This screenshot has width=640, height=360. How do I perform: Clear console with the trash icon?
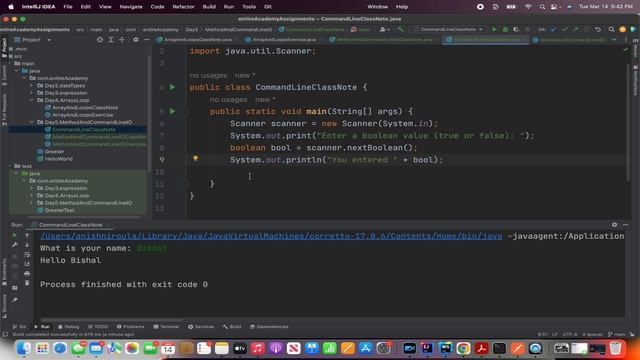(27, 283)
